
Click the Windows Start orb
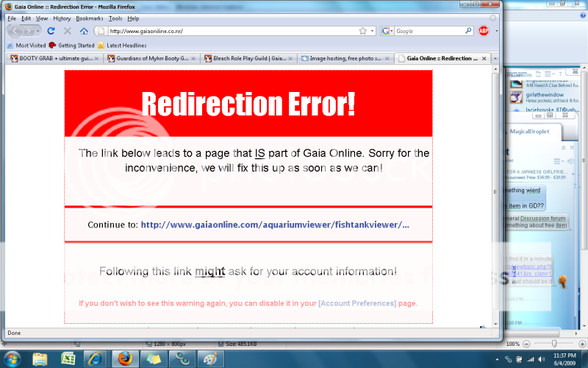click(12, 358)
